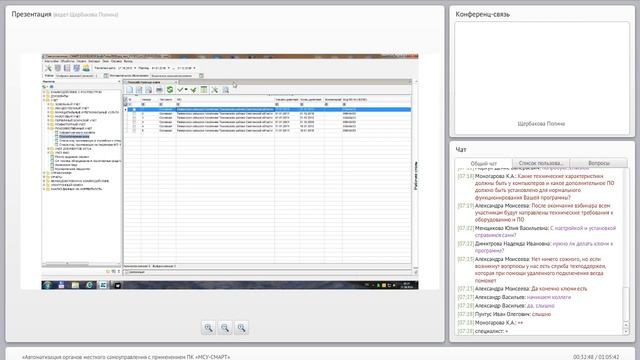Click the crossed tools icon in document toolbar
Viewport: 640px width, 360px height.
point(215,90)
